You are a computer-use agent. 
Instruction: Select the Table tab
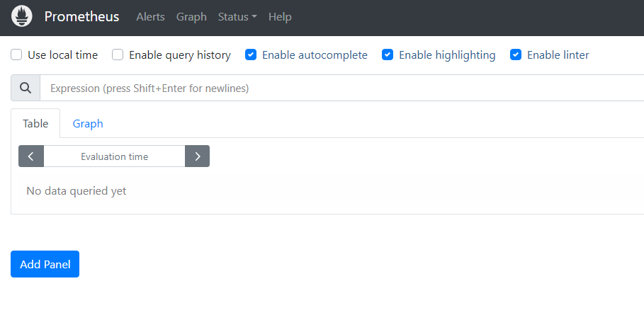click(35, 123)
